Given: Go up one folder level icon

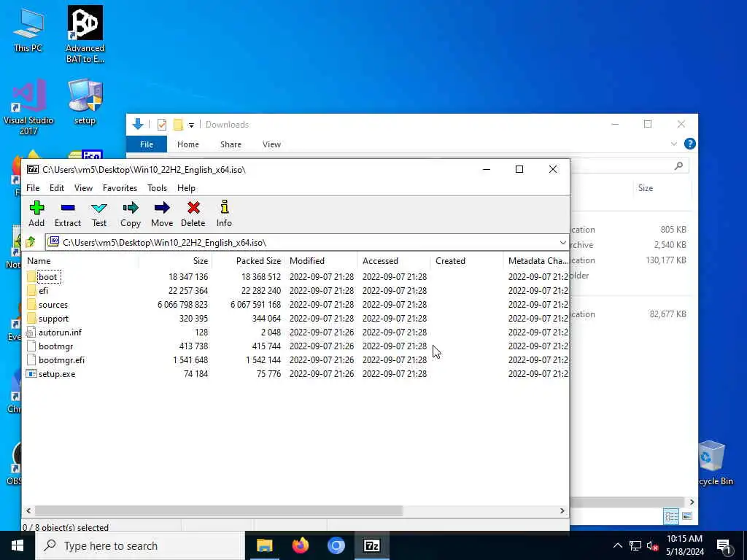Looking at the screenshot, I should coord(31,242).
